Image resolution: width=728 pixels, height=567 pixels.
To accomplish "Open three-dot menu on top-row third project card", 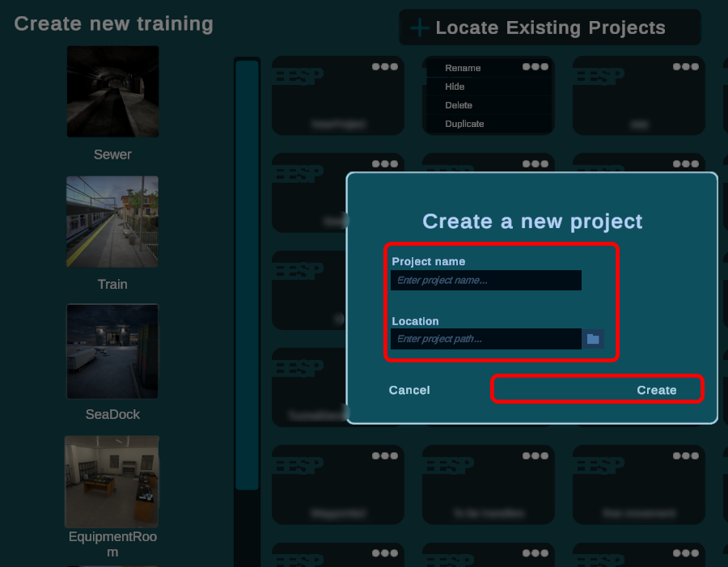I will [686, 67].
